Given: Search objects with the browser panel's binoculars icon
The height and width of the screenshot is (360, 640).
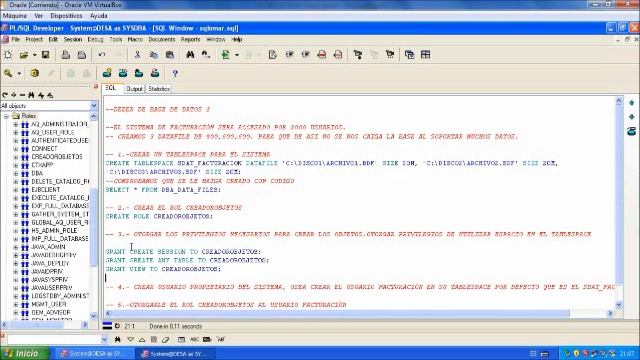Looking at the screenshot, I should point(31,95).
